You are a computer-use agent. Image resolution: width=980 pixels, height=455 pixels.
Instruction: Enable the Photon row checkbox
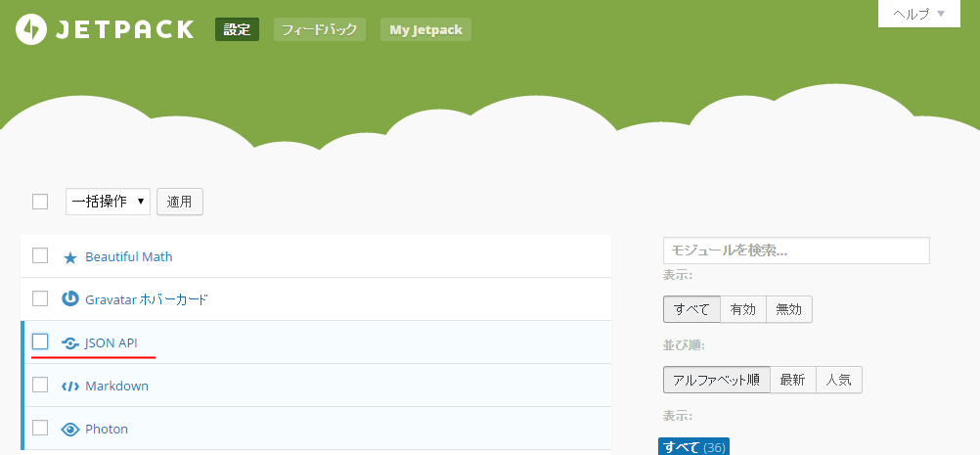pos(40,428)
